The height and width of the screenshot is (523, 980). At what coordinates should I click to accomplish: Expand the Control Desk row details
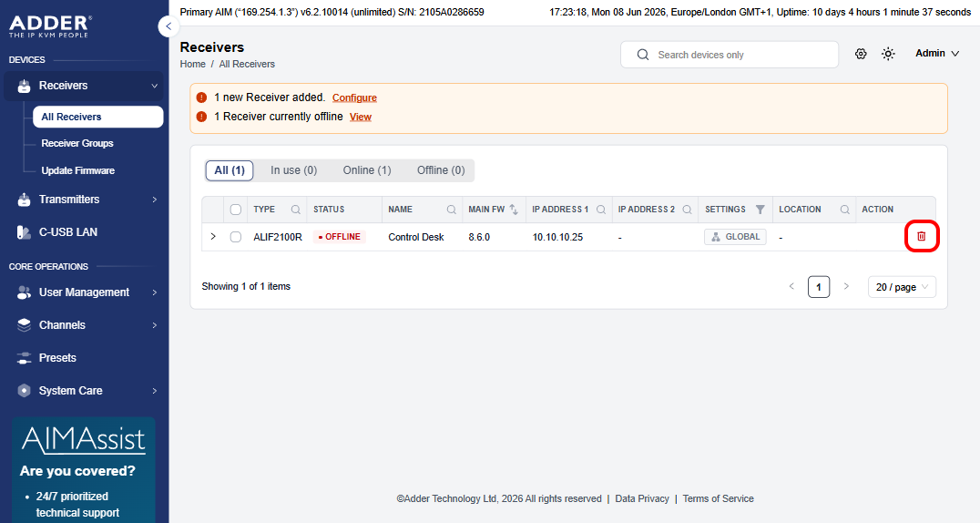click(x=213, y=237)
